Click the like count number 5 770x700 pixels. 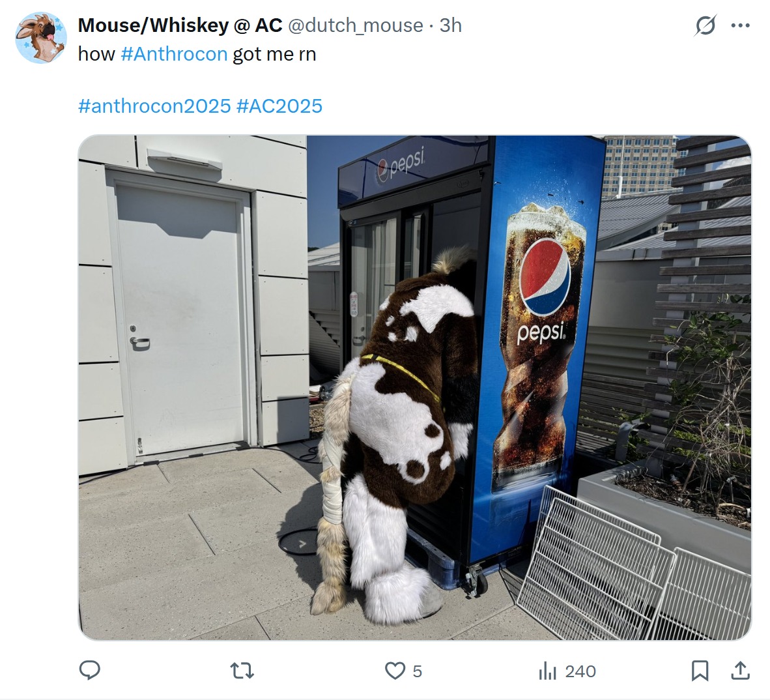(417, 671)
